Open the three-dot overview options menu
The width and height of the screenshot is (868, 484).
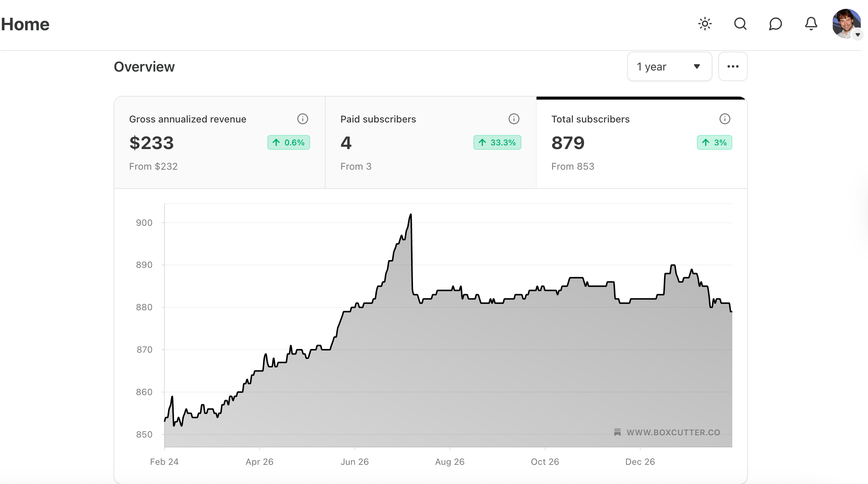[733, 66]
